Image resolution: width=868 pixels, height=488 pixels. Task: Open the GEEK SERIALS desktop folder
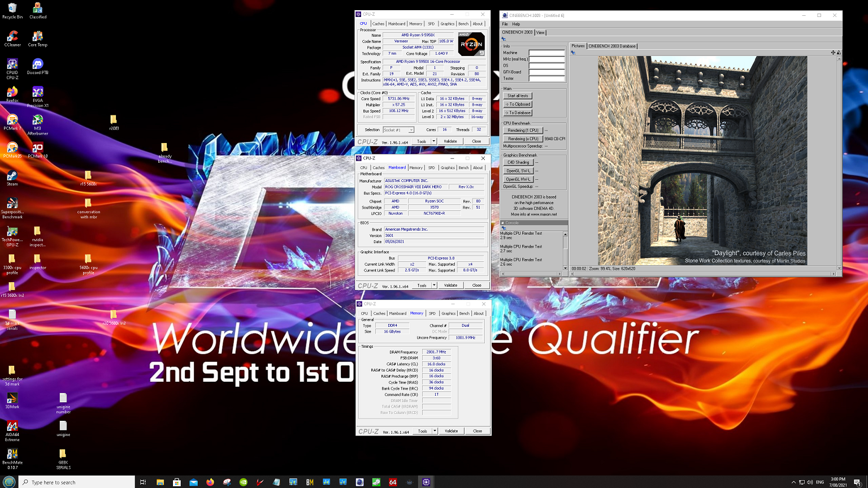click(63, 459)
